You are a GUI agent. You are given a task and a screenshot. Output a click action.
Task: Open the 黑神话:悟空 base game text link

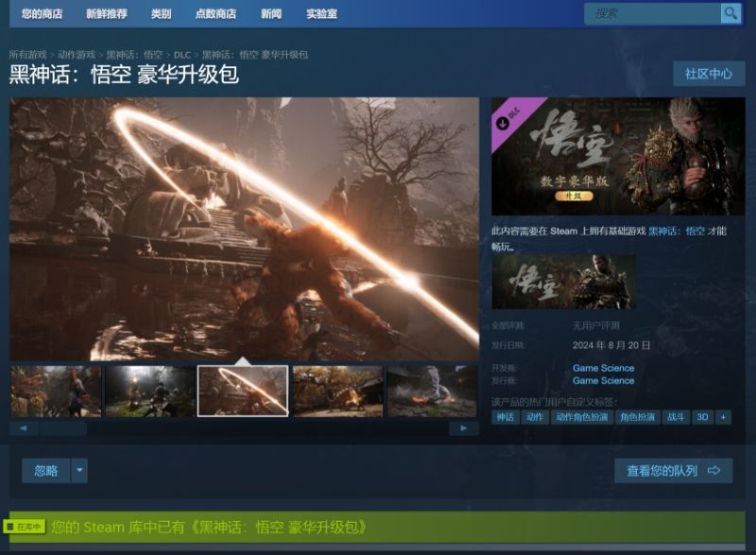click(677, 231)
